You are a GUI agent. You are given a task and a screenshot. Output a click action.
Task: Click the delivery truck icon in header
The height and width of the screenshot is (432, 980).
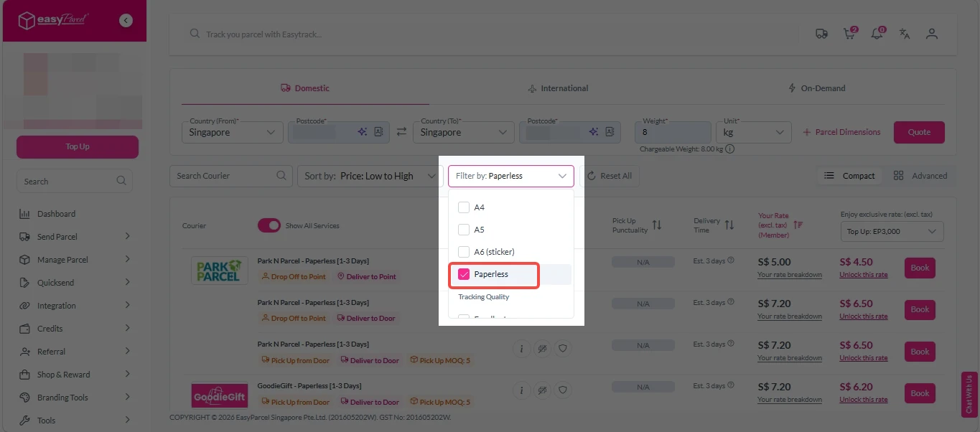pos(822,34)
